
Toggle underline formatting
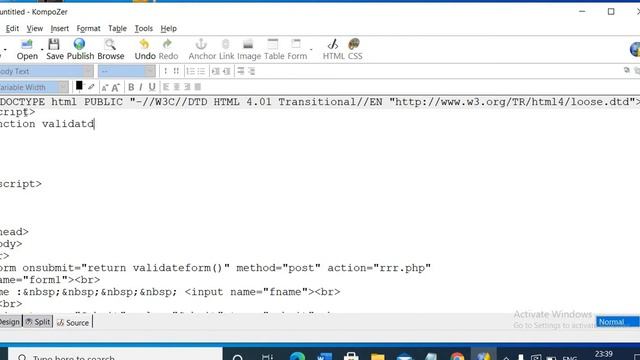pyautogui.click(x=152, y=87)
